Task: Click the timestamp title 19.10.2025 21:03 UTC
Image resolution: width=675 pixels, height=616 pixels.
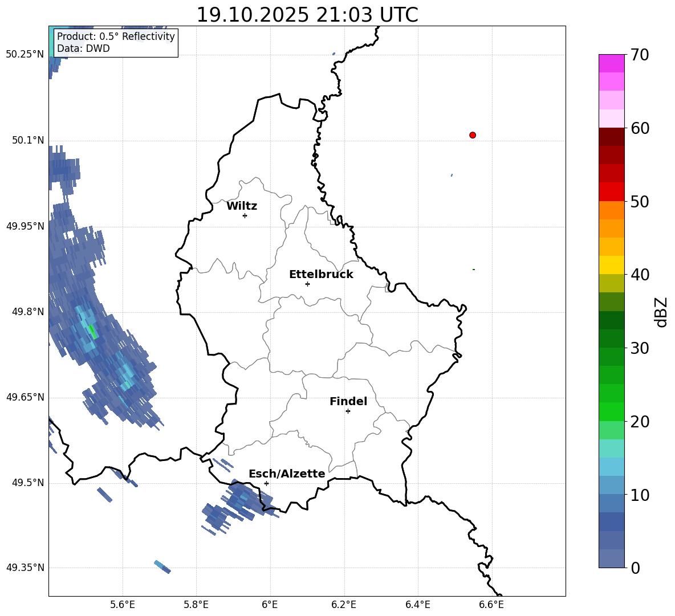Action: [x=307, y=15]
